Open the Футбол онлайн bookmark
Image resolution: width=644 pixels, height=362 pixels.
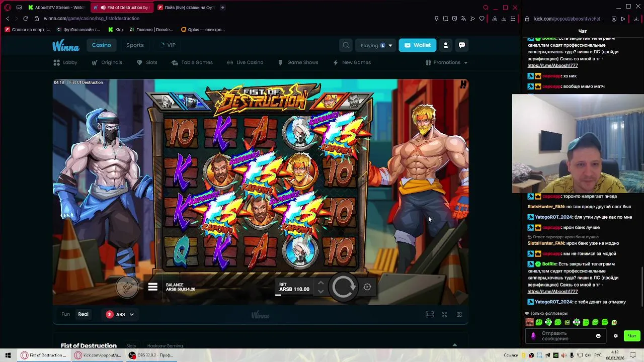(x=78, y=30)
